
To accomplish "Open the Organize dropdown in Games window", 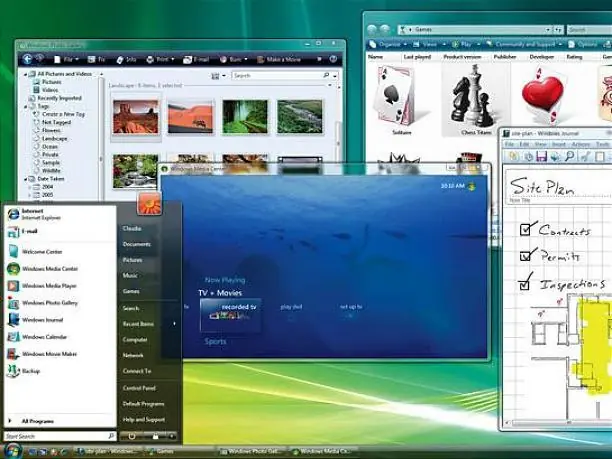I will coord(388,44).
